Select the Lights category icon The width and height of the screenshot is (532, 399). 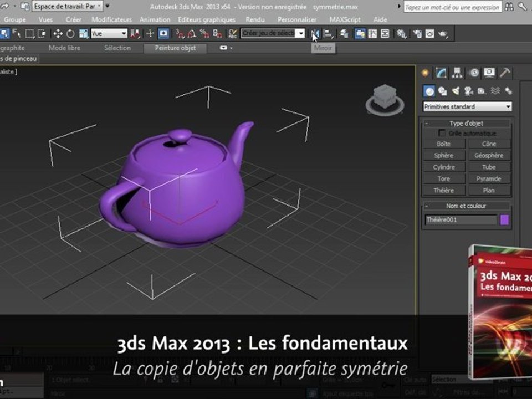456,91
